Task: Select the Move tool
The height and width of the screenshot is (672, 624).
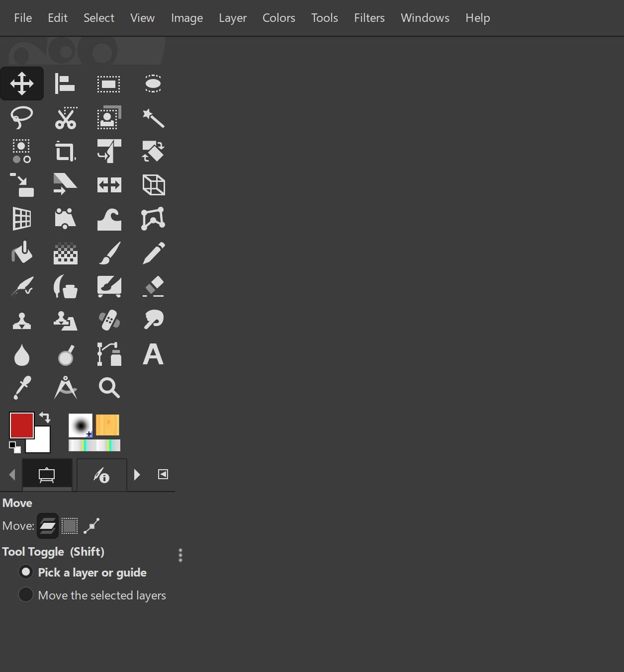Action: (22, 83)
